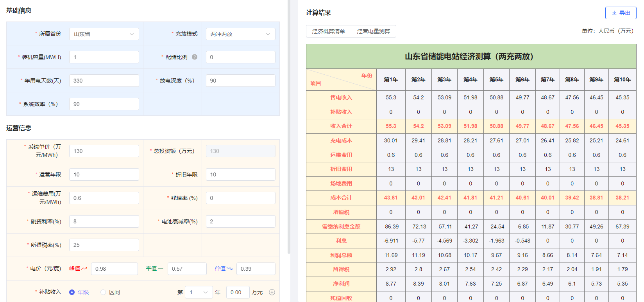Click the 年用电天数 input with 330
Viewport: 644px width, 302px height.
point(104,81)
